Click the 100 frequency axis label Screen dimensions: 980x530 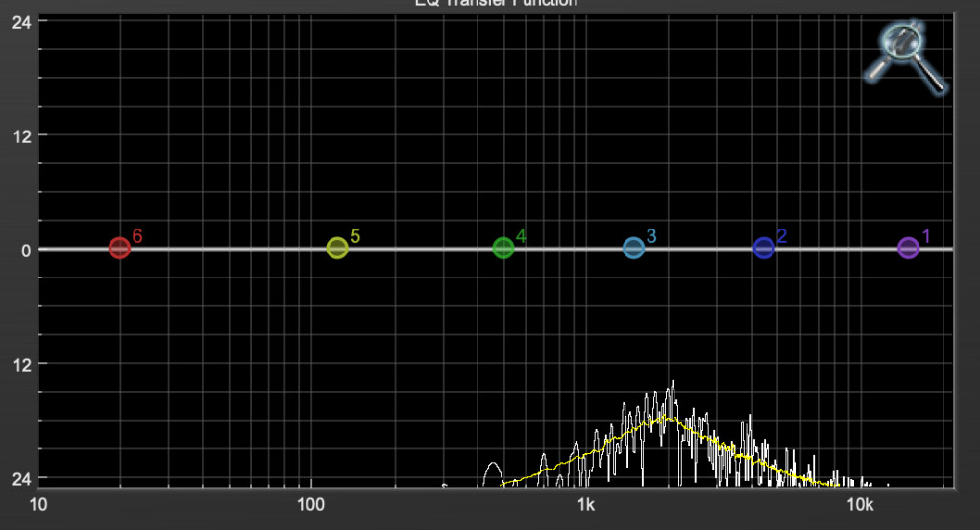point(310,504)
